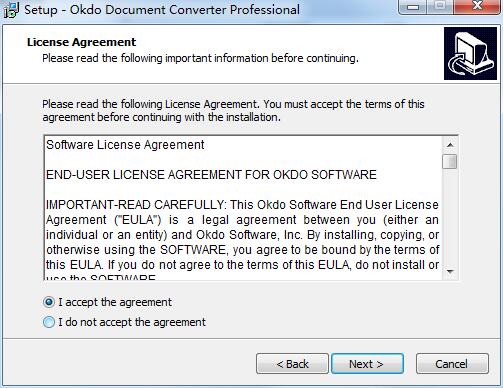Close the Setup window with X
This screenshot has height=388, width=503.
pos(478,7)
